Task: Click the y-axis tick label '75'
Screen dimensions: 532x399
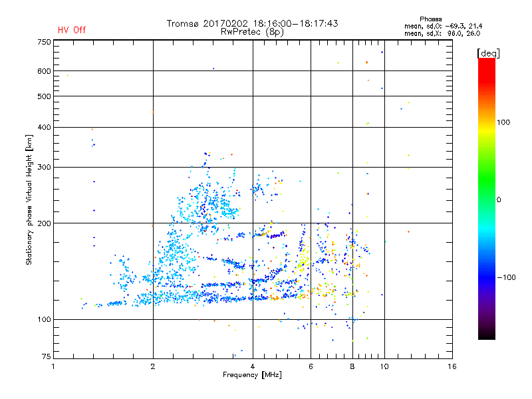Action: click(47, 356)
